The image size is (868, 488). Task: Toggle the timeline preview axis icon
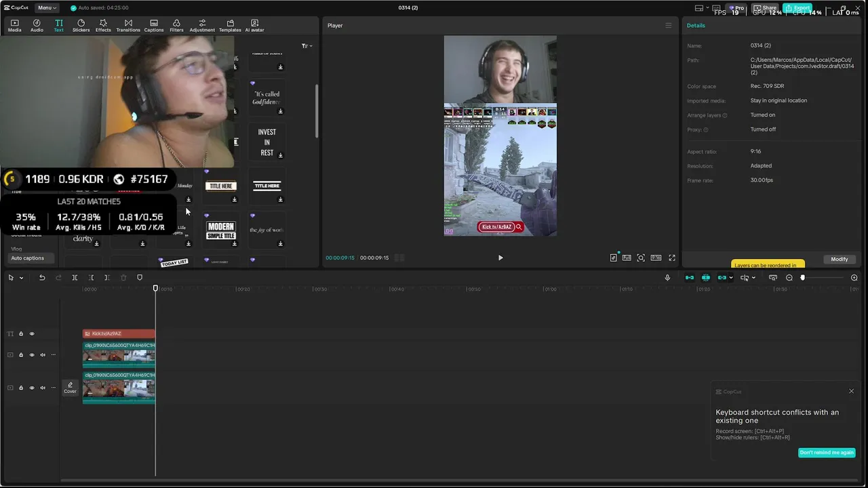tap(745, 278)
